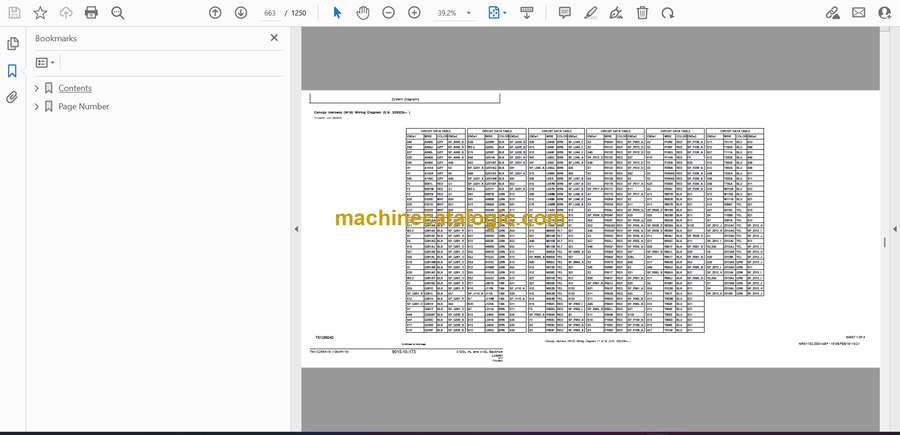Bookmark this file with the star icon

40,13
